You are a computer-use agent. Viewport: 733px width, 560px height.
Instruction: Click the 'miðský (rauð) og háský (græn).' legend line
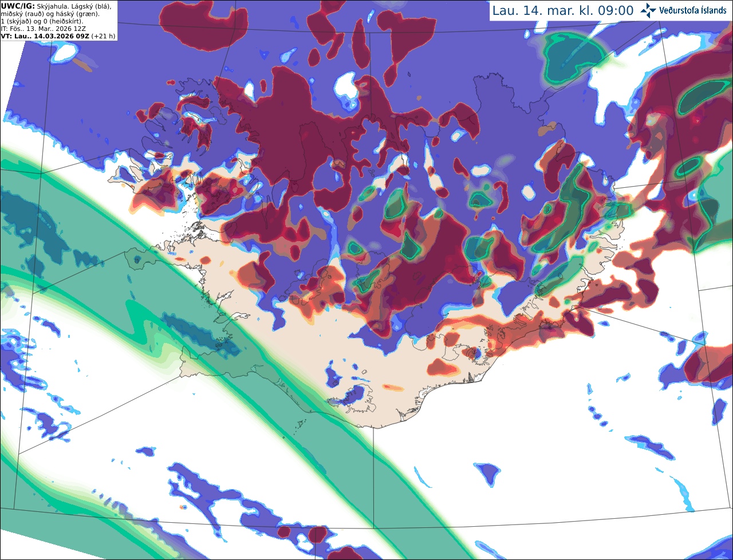(50, 14)
